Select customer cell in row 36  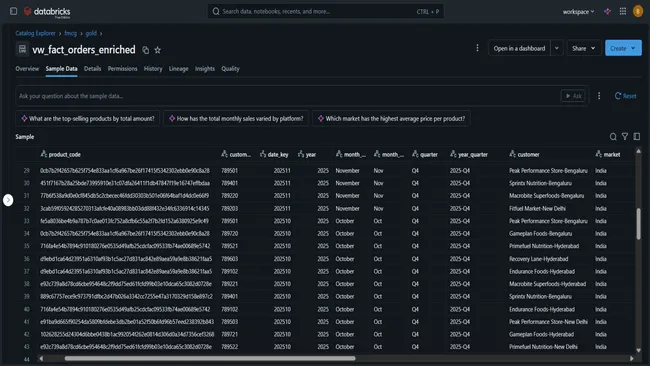point(538,259)
